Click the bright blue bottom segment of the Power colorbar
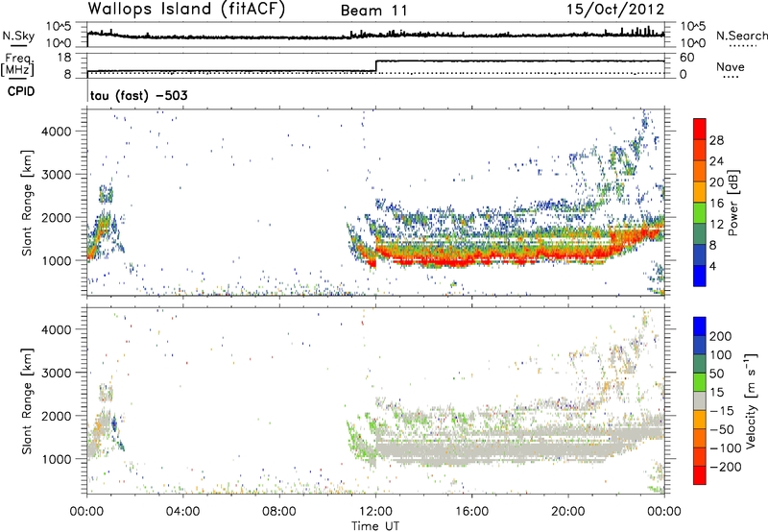 700,276
